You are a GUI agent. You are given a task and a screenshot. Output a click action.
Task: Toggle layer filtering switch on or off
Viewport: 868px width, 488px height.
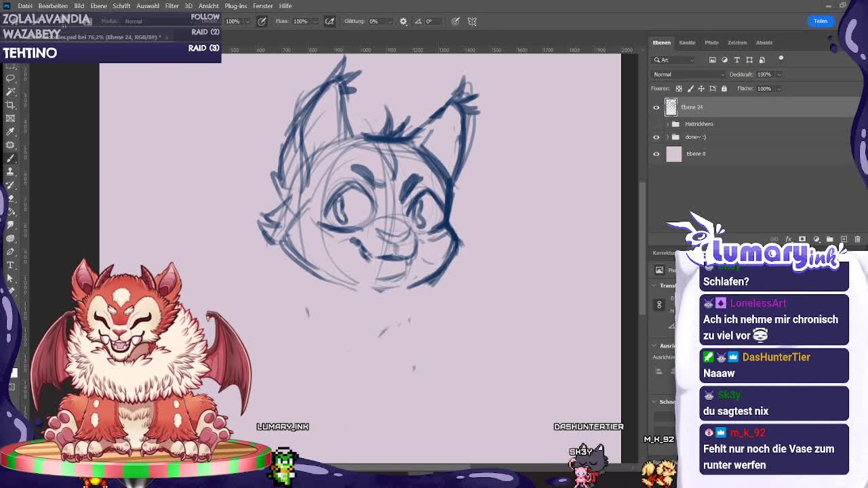(x=781, y=58)
